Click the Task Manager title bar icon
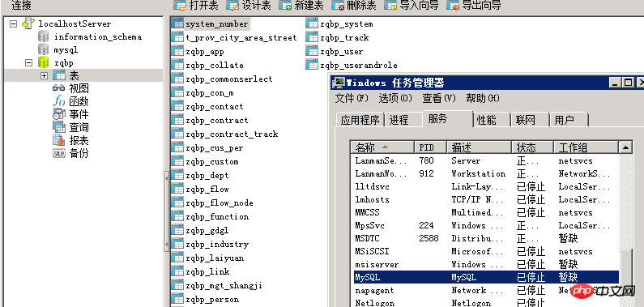Viewport: 644px width, 307px height. tap(339, 83)
